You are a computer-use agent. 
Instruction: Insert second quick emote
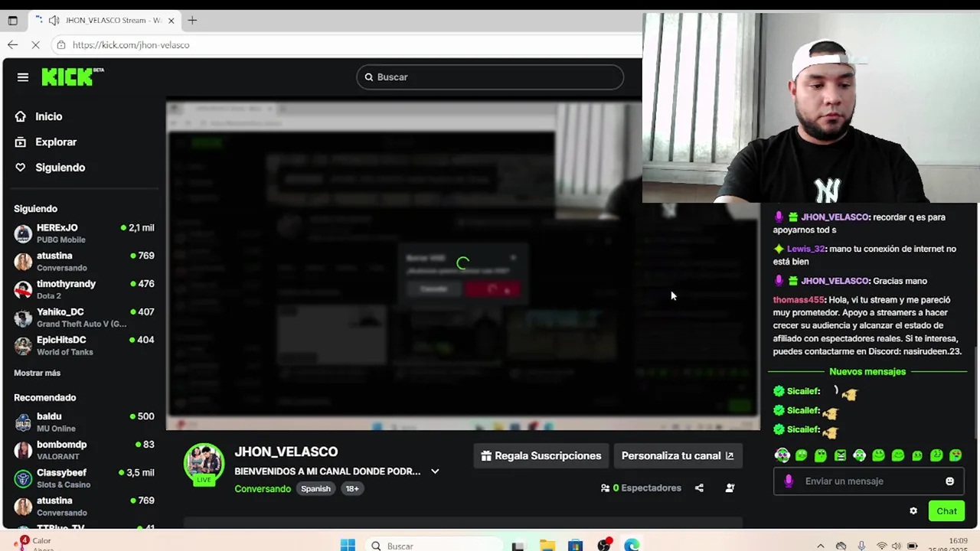pyautogui.click(x=801, y=455)
